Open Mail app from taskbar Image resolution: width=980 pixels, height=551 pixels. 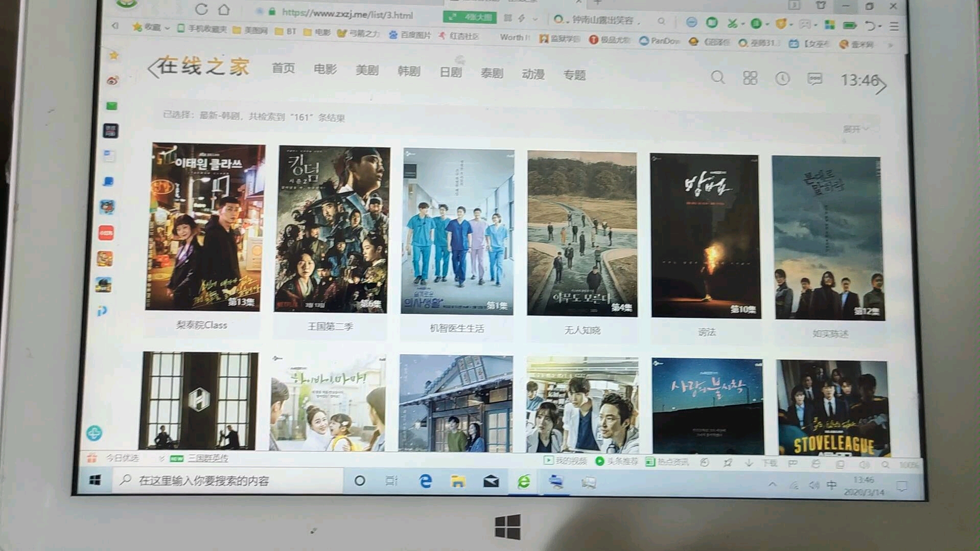[491, 481]
